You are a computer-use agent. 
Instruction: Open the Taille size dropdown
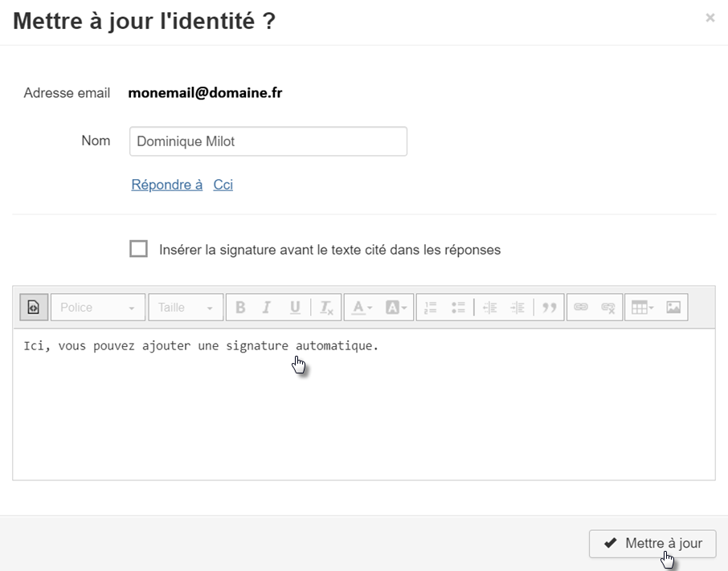185,308
